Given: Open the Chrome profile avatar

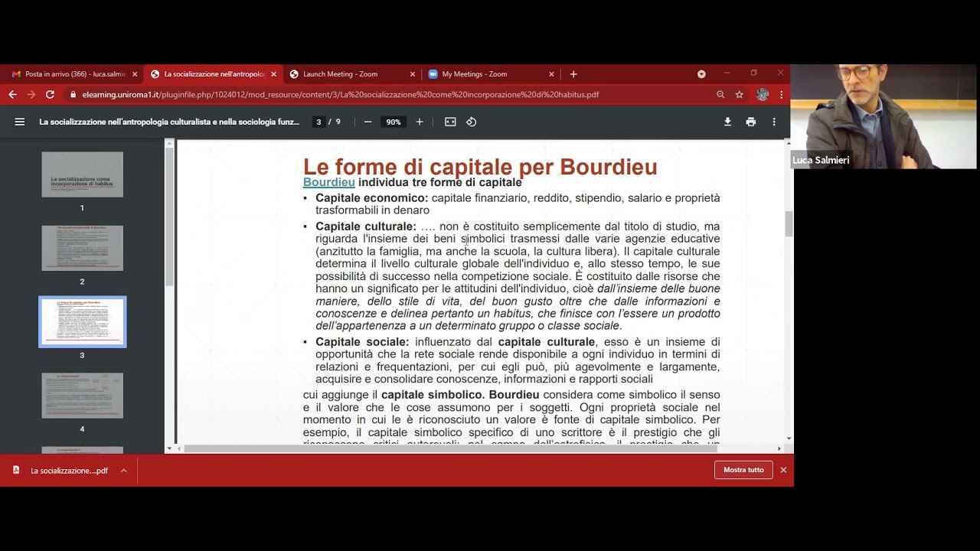Looking at the screenshot, I should point(763,94).
